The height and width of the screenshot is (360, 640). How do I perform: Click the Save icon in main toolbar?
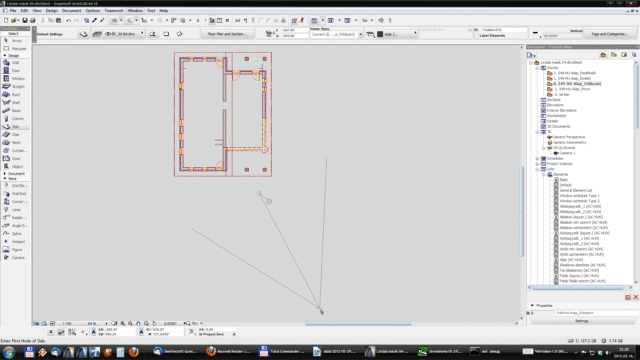25,20
